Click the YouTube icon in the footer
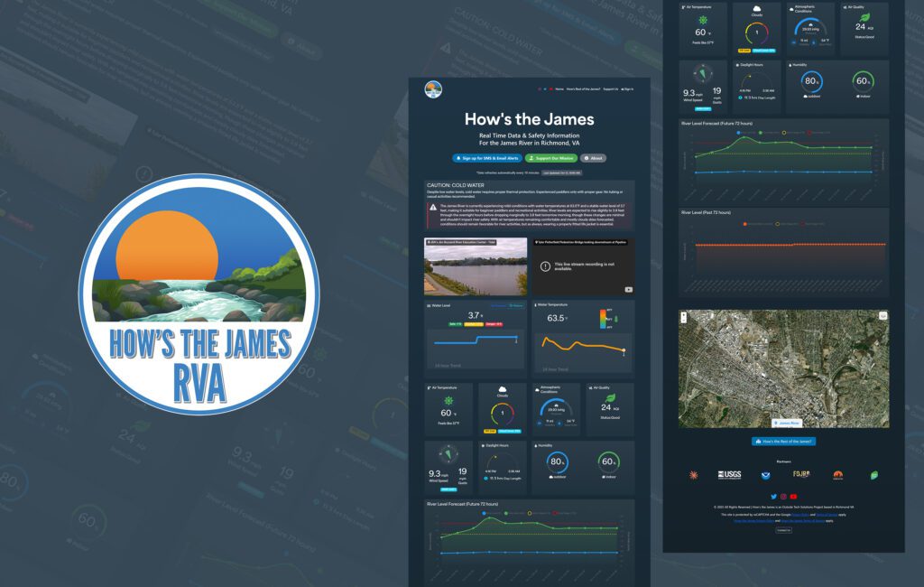The image size is (924, 587). point(793,496)
